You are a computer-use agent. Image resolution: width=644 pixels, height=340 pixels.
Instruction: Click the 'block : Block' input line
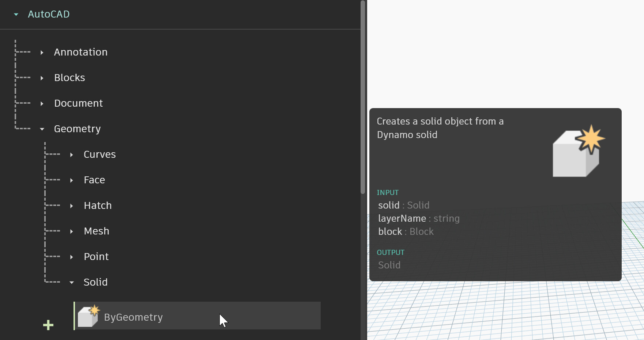pyautogui.click(x=406, y=232)
